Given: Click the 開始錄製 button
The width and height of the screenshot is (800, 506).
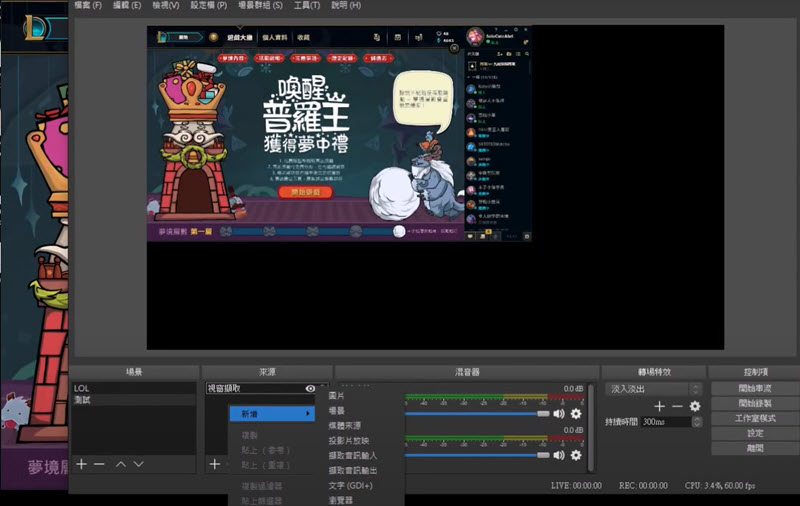Looking at the screenshot, I should coord(755,403).
